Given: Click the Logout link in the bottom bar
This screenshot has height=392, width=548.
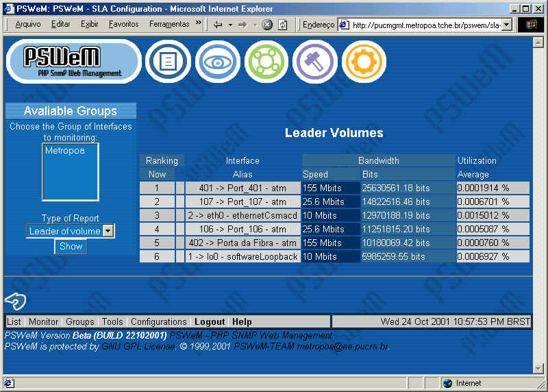Looking at the screenshot, I should [x=210, y=322].
